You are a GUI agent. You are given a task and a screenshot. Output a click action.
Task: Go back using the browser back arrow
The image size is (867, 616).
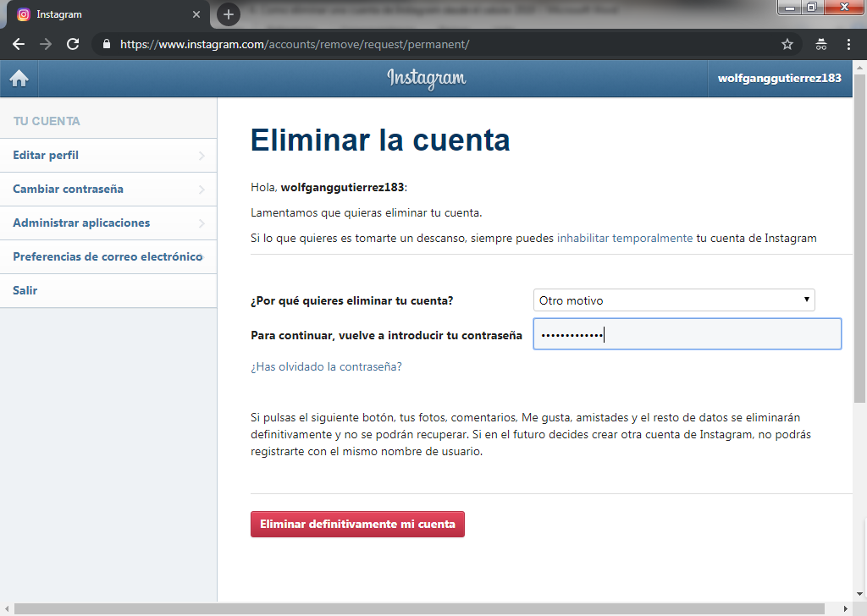point(19,44)
